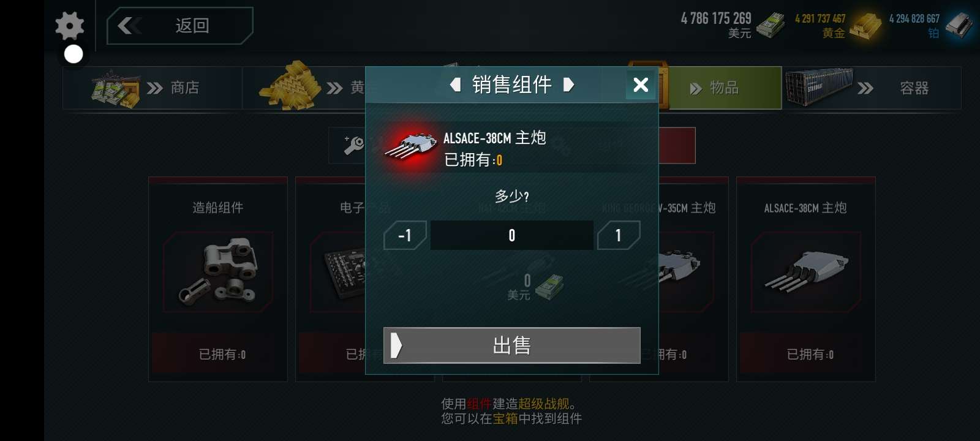This screenshot has width=980, height=441.
Task: Click the quantity input field showing 0
Action: [512, 235]
